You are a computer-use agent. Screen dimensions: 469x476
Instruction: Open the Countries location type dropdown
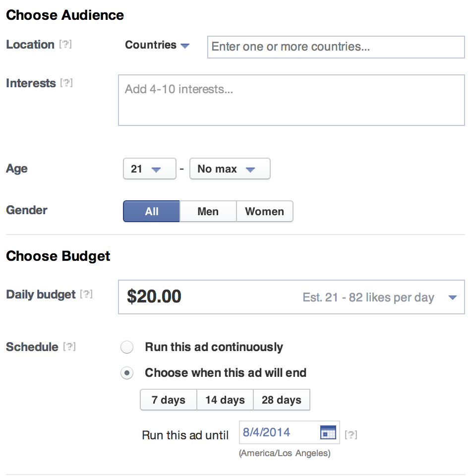(157, 45)
